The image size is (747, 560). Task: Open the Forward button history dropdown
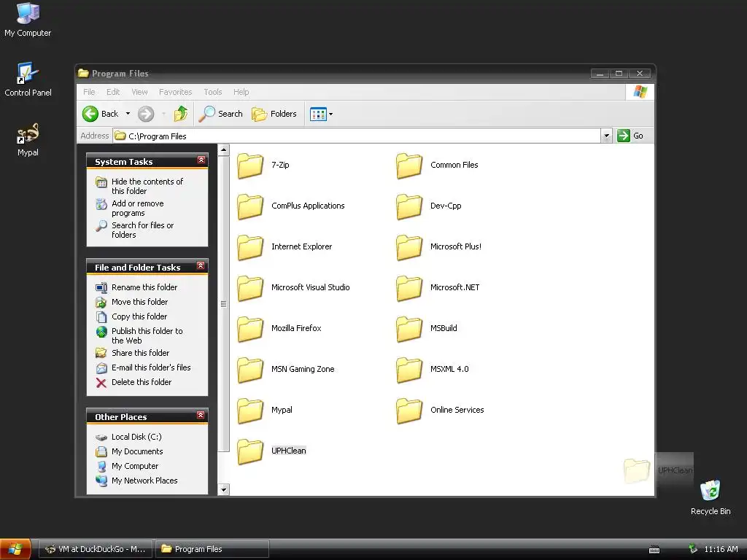point(163,114)
